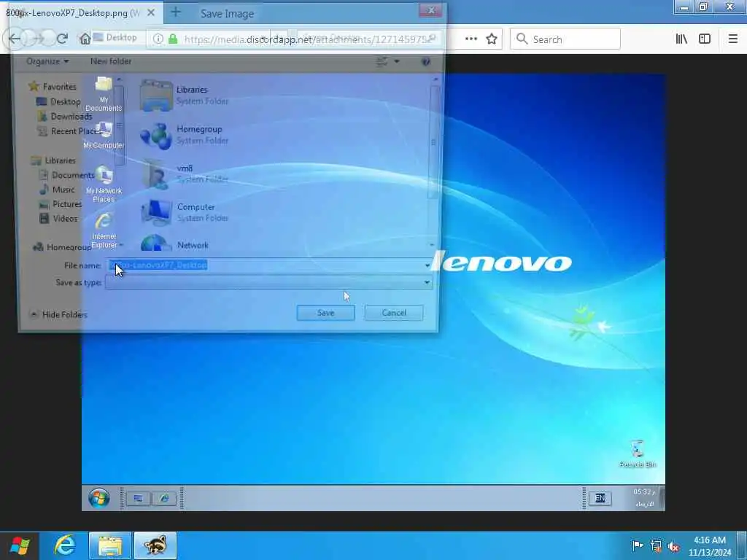This screenshot has width=747, height=560.
Task: Select the Network item in the file list
Action: click(175, 244)
